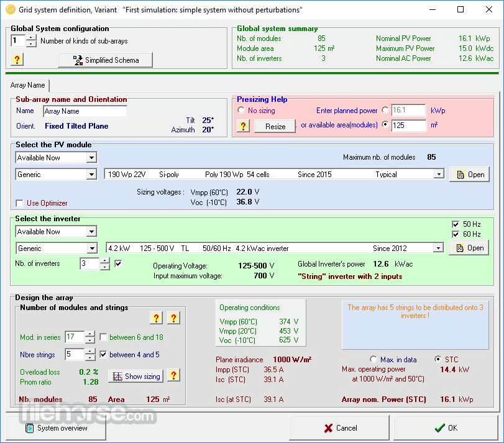Select Max. in data radio option
The height and width of the screenshot is (443, 504).
tap(373, 359)
